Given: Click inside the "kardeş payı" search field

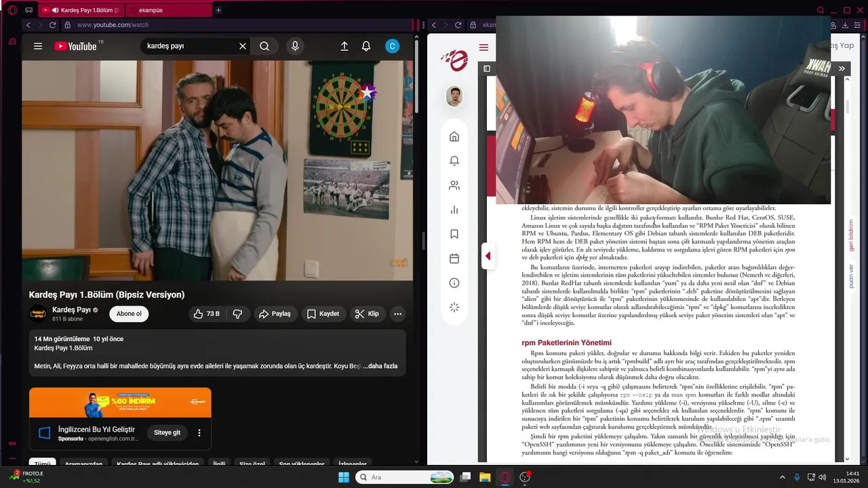Looking at the screenshot, I should [190, 46].
